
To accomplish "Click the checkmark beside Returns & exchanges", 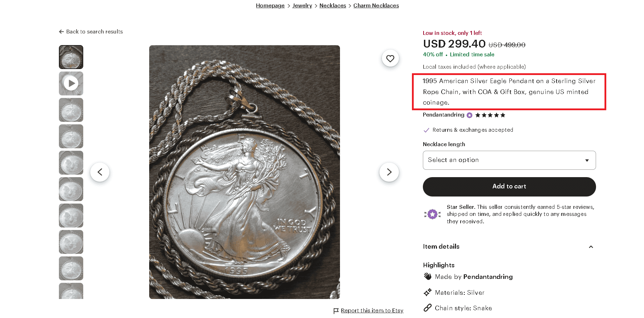I will [426, 130].
